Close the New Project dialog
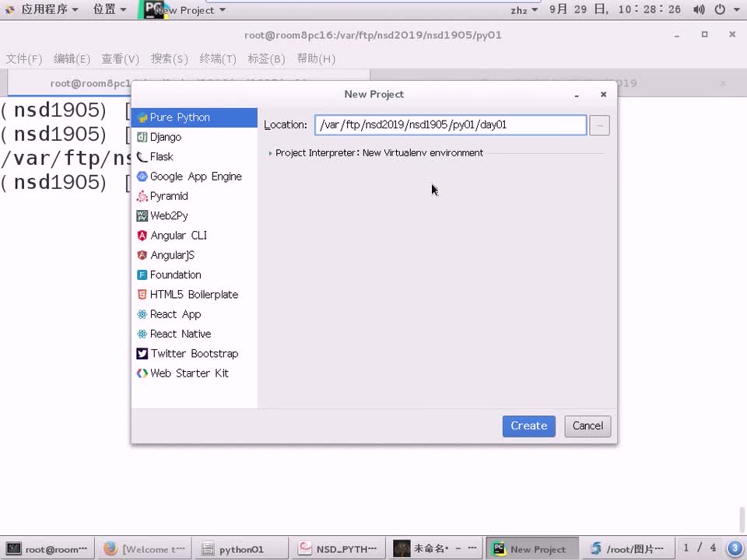The height and width of the screenshot is (560, 747). click(603, 94)
